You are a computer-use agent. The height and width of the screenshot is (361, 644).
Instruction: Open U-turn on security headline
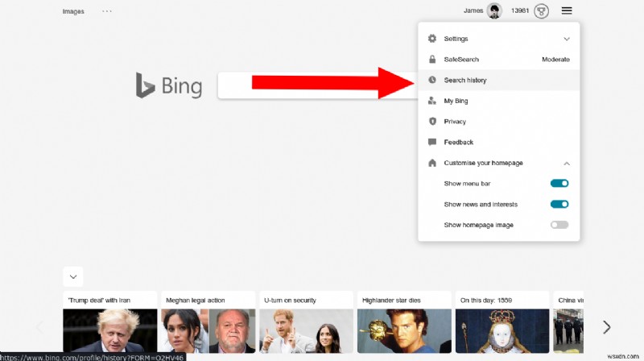tap(290, 300)
